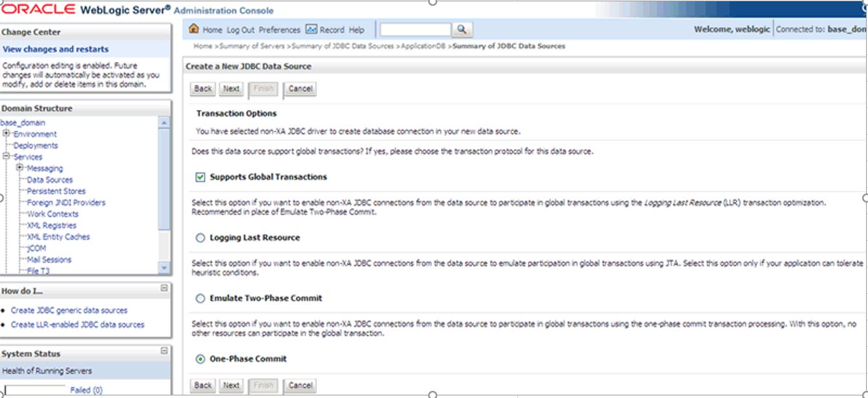Click Summary of Servers breadcrumb

(254, 46)
